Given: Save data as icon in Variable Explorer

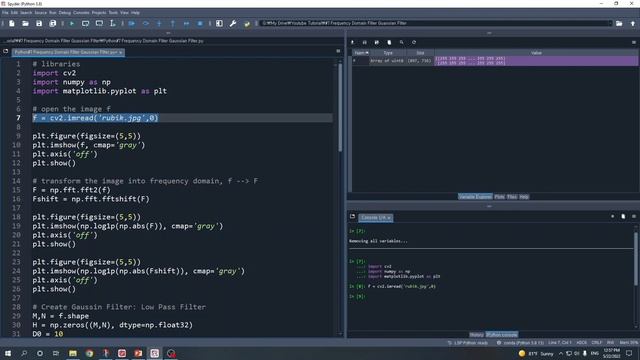Looking at the screenshot, I should click(377, 42).
